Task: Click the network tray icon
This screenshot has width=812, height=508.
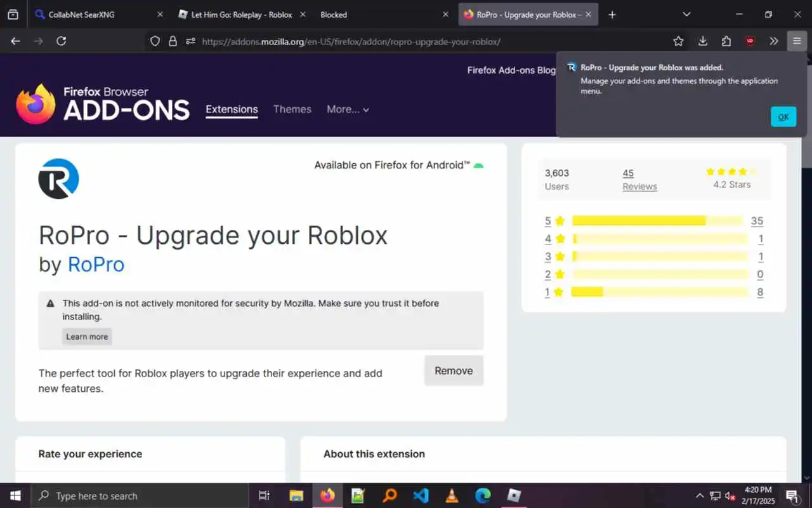Action: point(715,496)
